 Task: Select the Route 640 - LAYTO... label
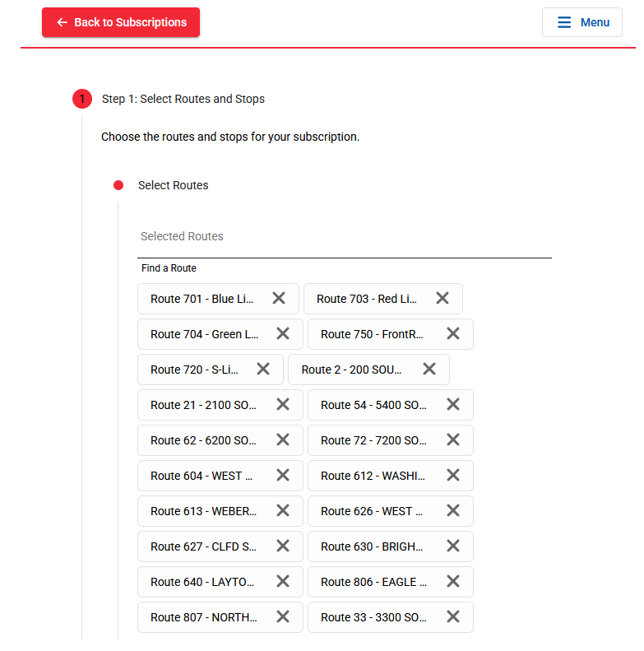pos(202,582)
